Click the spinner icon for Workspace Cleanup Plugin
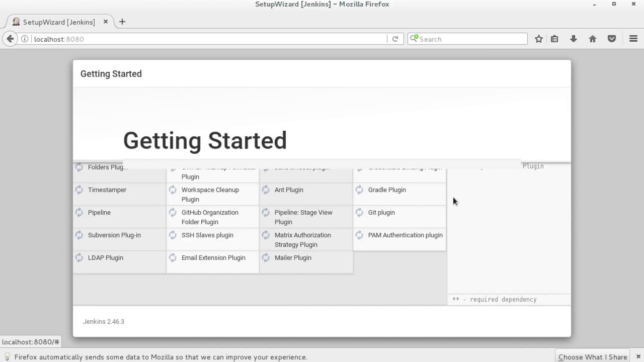 point(173,190)
